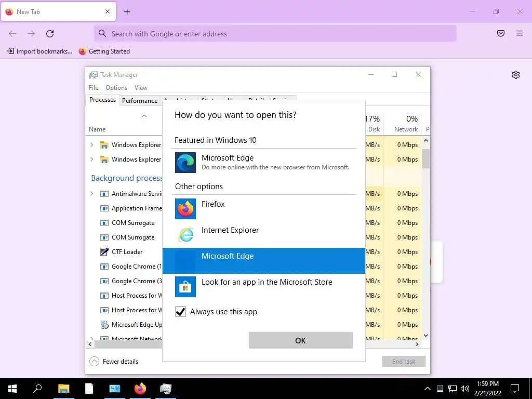Screen dimensions: 532x399
Task: Open the Save to Pocket icon
Action: [501, 33]
